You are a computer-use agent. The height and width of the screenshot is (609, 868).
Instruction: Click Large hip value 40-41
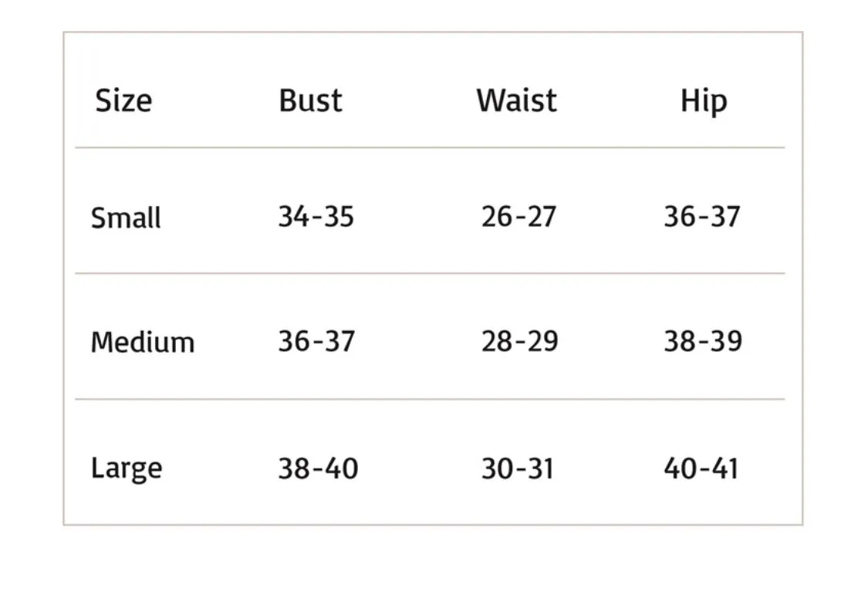701,469
